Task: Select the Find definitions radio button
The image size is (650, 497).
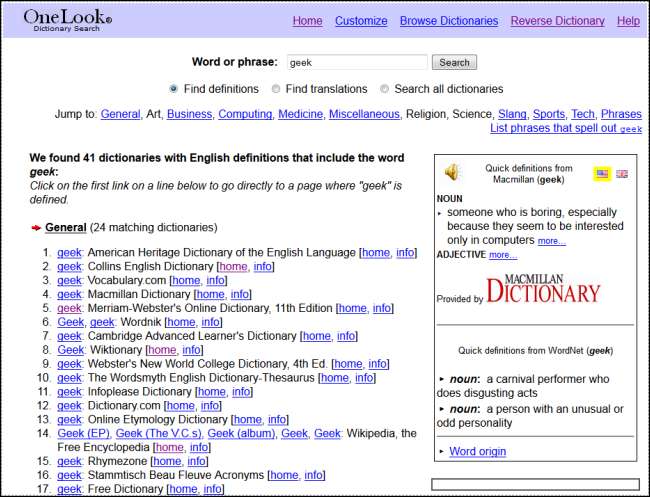Action: 174,89
